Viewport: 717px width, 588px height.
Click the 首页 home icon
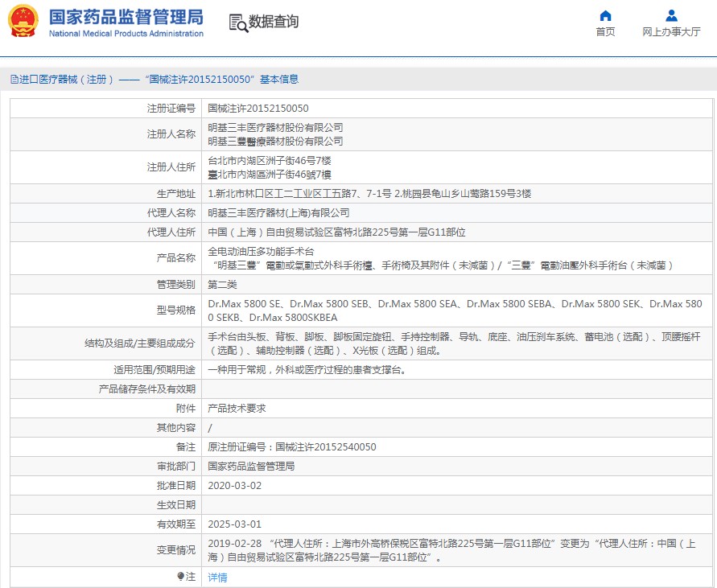point(605,16)
